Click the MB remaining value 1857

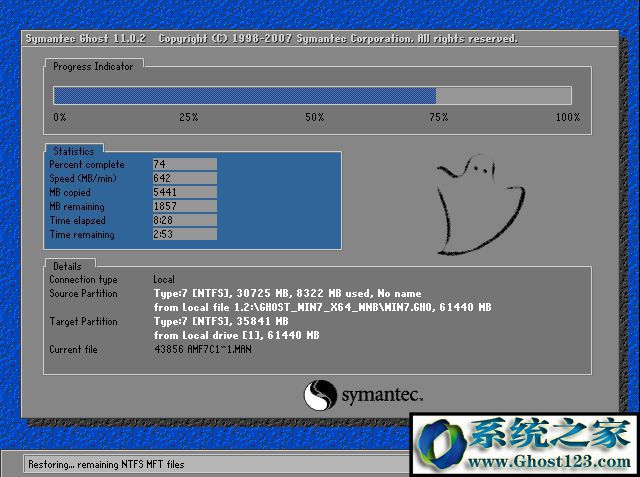184,206
